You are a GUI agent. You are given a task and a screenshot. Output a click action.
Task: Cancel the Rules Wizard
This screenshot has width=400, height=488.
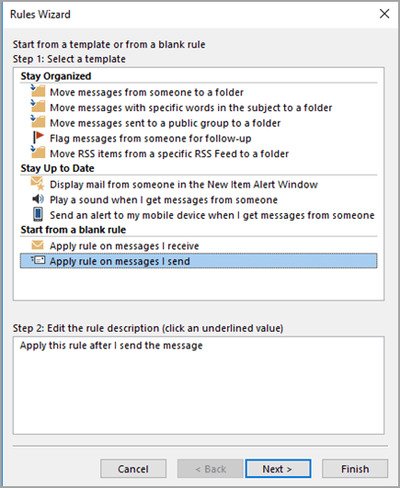tap(133, 469)
